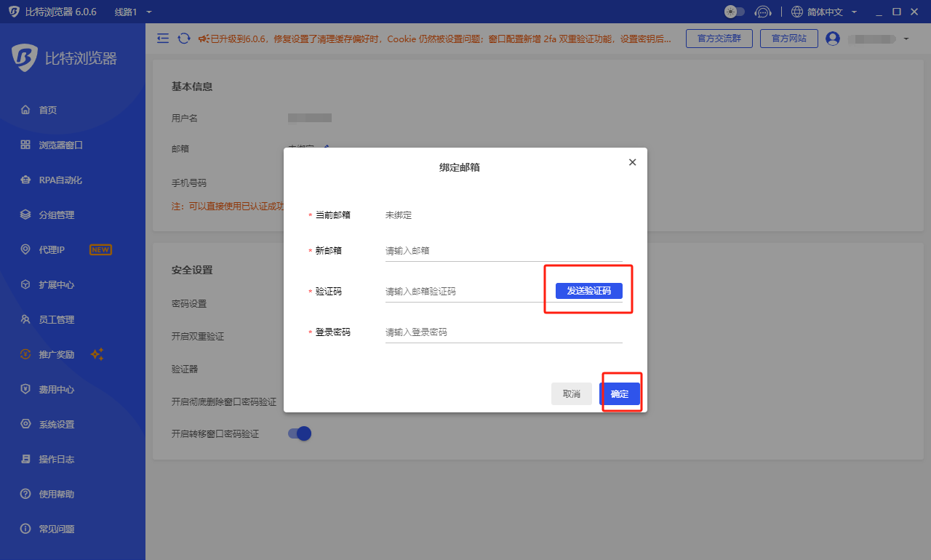
Task: Click the BitBrowser shield logo in sidebar
Action: [x=25, y=58]
